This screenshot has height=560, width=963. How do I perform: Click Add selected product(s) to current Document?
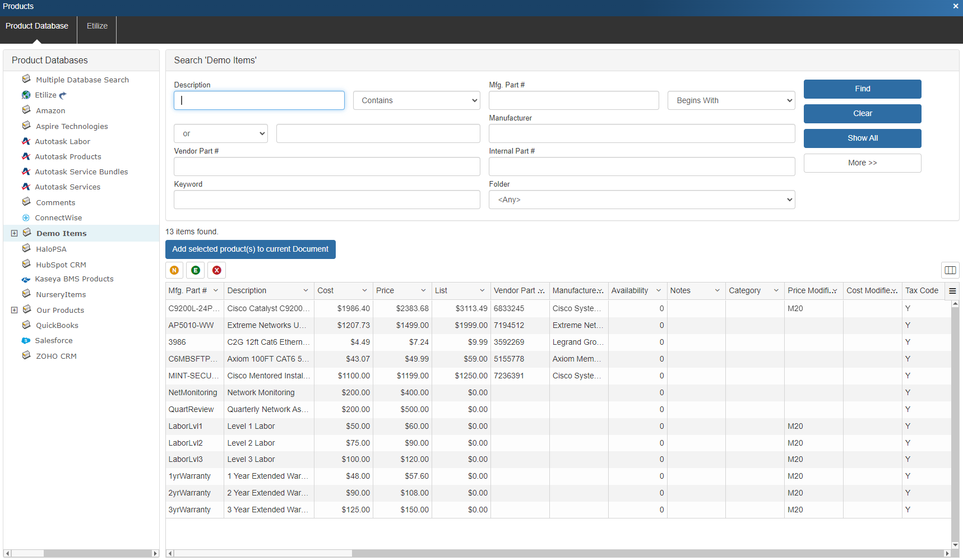point(250,249)
